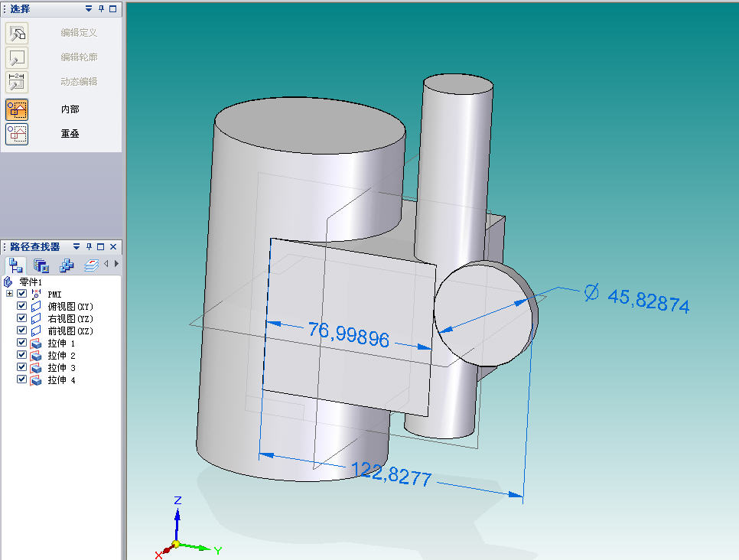Viewport: 739px width, 560px height.
Task: Open the family of parts tab icon
Action: (x=67, y=265)
